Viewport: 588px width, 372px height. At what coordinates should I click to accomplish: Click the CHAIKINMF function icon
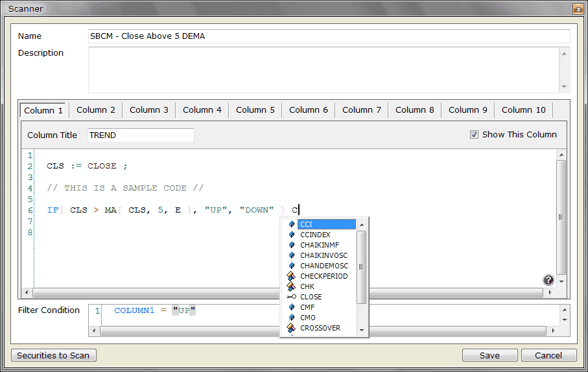pyautogui.click(x=292, y=245)
